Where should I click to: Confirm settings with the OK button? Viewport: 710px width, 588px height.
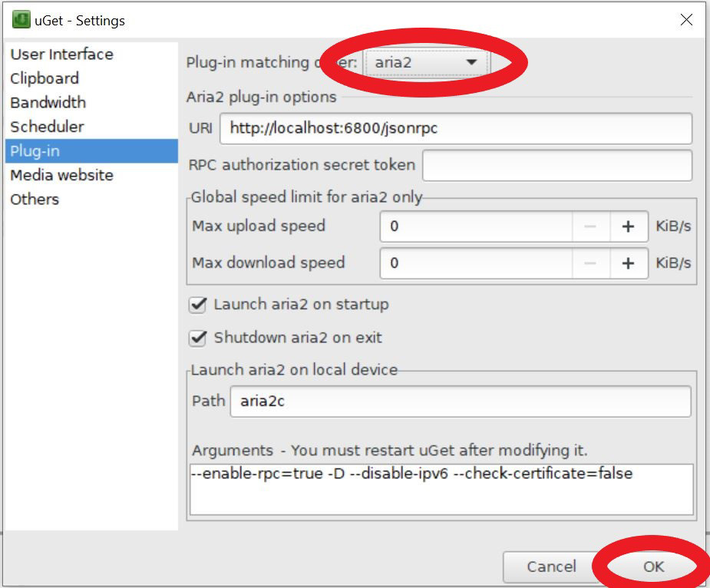(x=653, y=567)
